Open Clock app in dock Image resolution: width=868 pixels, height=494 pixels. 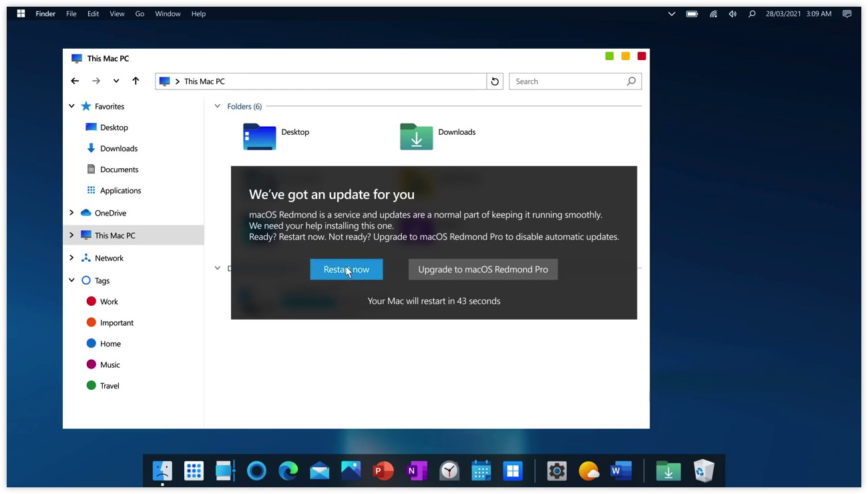click(x=449, y=471)
